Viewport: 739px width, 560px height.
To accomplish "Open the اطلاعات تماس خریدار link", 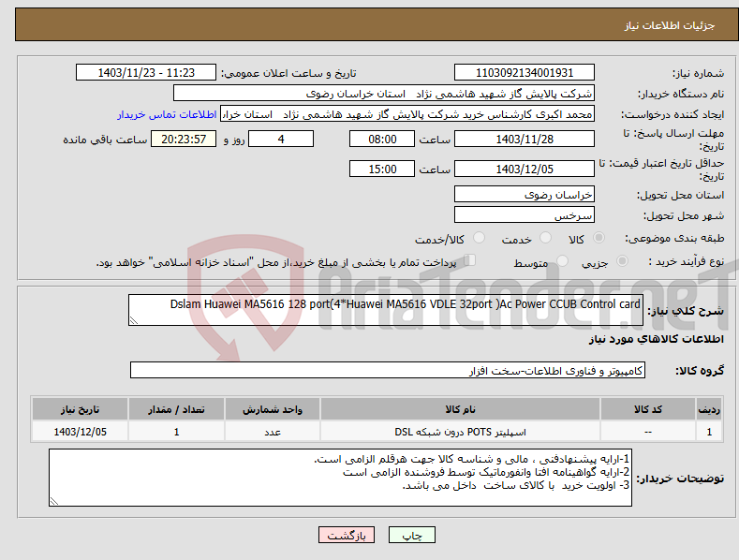I will 167,114.
